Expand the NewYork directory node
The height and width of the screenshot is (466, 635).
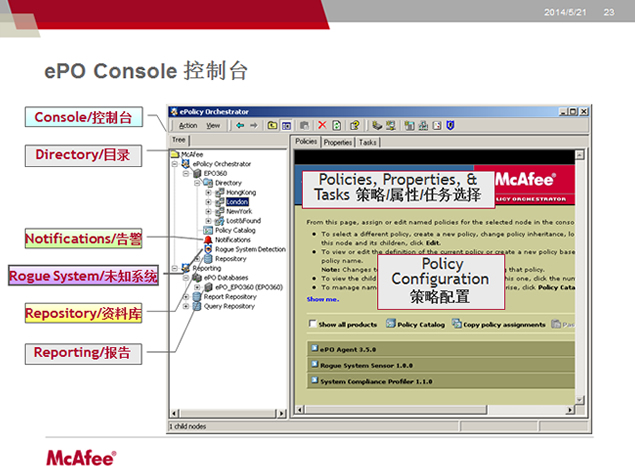209,211
